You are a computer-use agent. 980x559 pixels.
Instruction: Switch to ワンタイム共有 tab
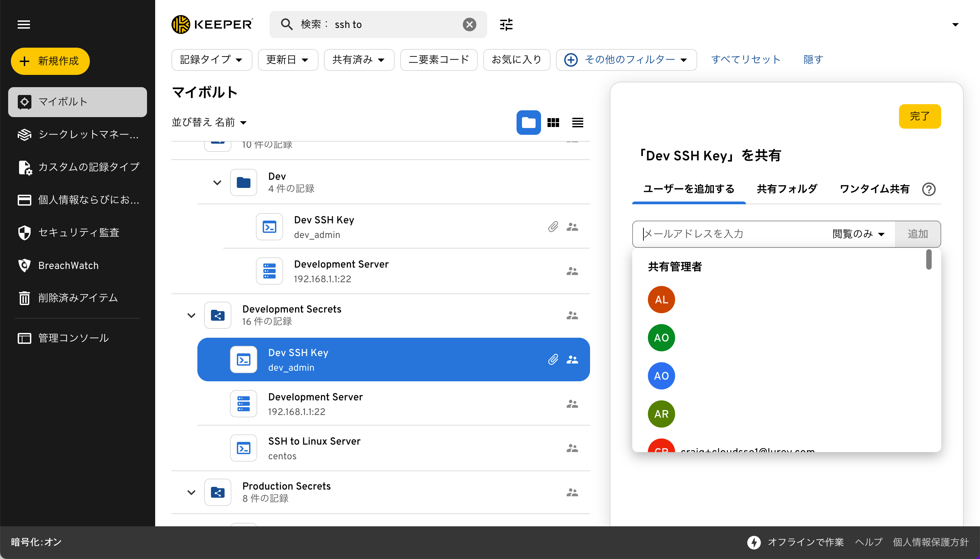pos(875,189)
